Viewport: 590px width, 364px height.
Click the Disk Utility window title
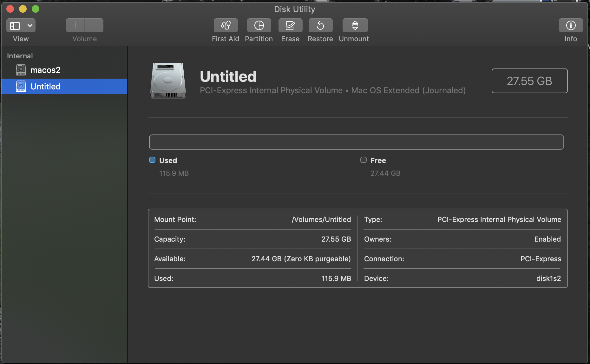coord(295,9)
